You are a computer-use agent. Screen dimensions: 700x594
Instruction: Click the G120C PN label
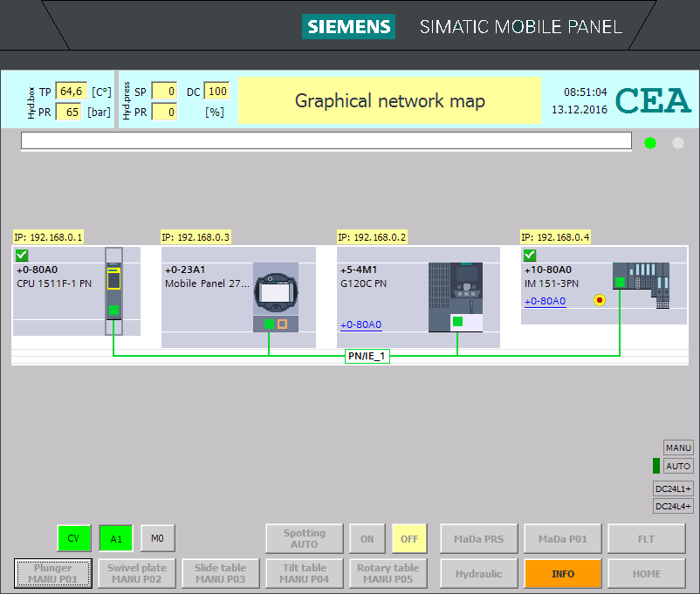(363, 283)
